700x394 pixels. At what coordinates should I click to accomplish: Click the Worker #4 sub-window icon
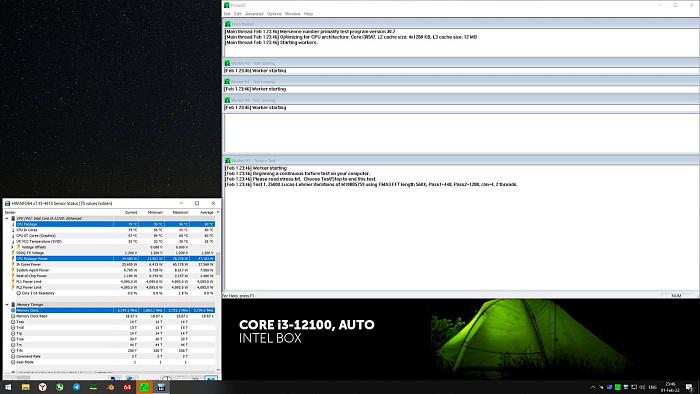pyautogui.click(x=227, y=100)
